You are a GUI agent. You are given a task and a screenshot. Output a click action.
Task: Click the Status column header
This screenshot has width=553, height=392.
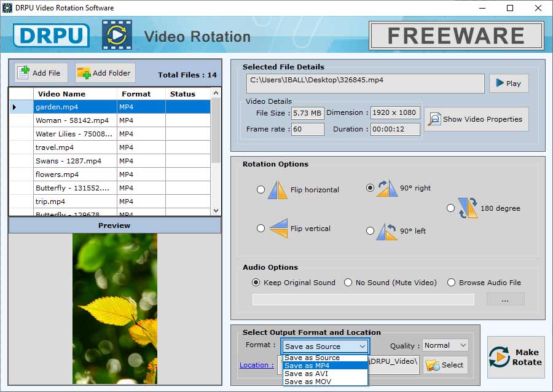[188, 94]
